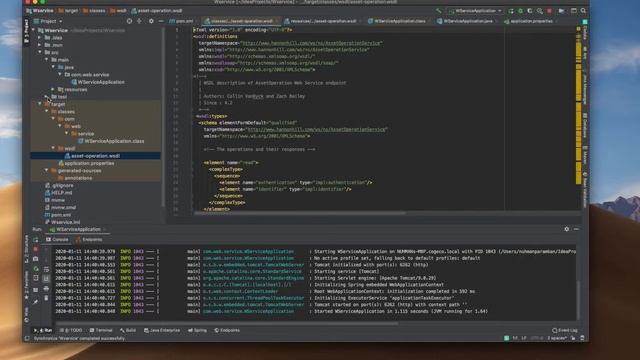Select .gitignore file in Project tree
The image size is (640, 360).
(59, 185)
